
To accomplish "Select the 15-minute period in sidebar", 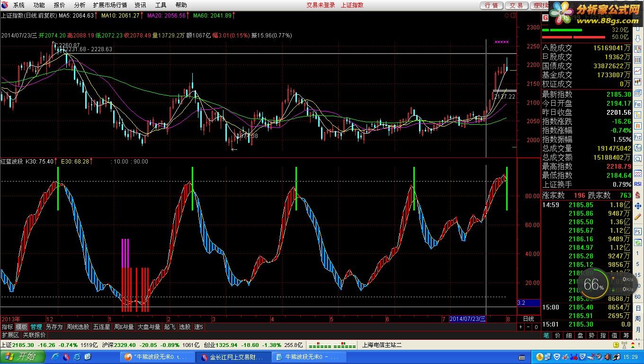I will pos(637,275).
